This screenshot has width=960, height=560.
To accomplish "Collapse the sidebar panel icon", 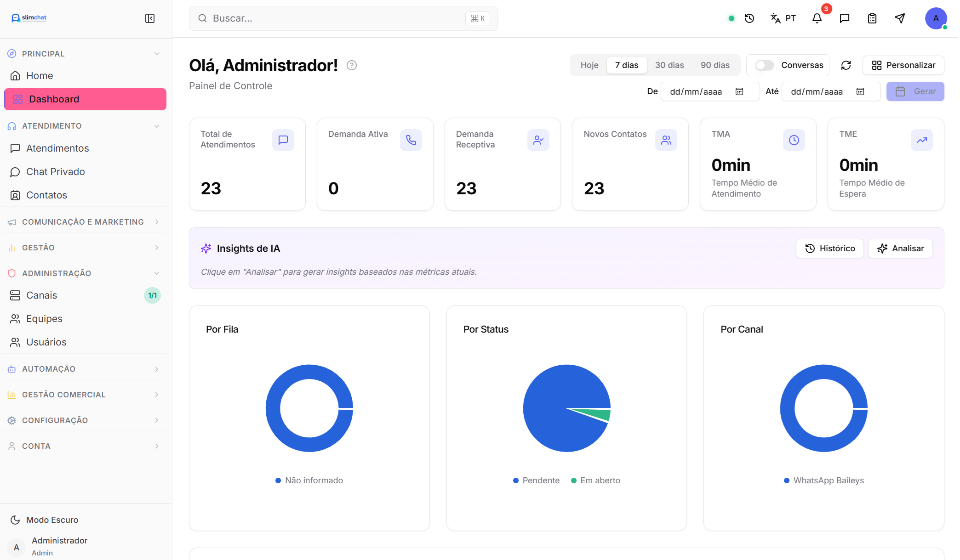I will point(150,18).
